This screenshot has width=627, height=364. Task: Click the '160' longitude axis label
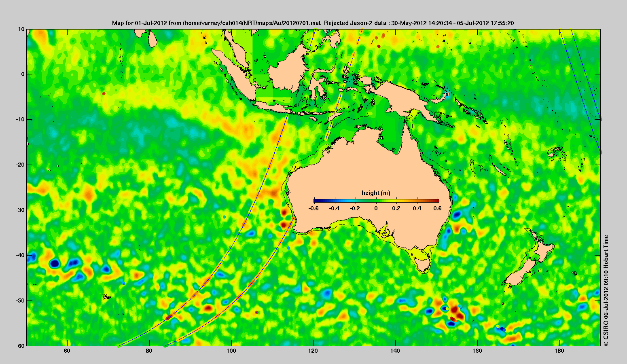click(x=477, y=351)
